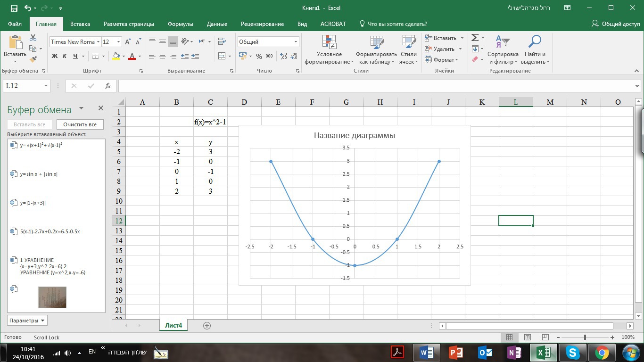Click the Format Painter brush icon

click(33, 59)
